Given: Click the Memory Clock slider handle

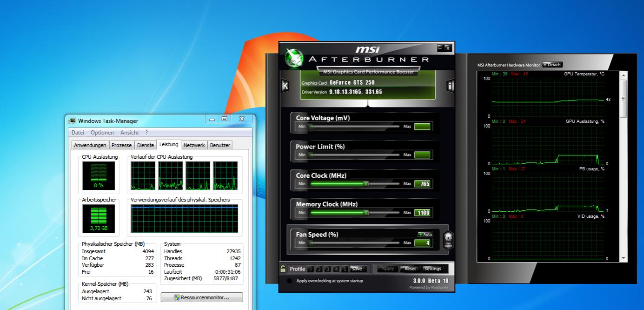Looking at the screenshot, I should [366, 212].
